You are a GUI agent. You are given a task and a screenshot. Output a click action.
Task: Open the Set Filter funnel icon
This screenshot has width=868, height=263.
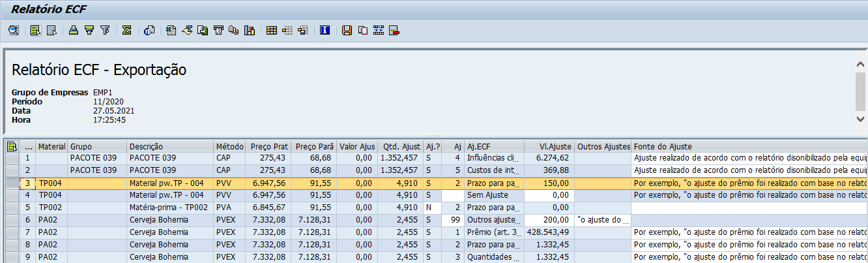pos(105,30)
